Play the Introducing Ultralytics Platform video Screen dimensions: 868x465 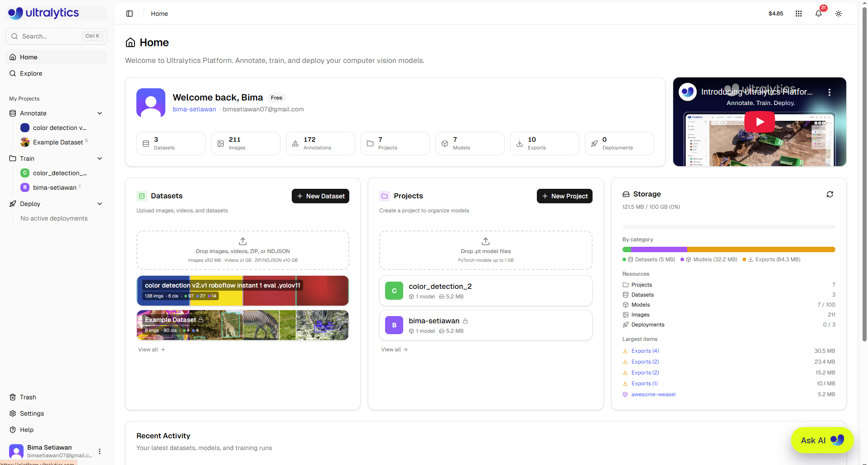point(760,122)
